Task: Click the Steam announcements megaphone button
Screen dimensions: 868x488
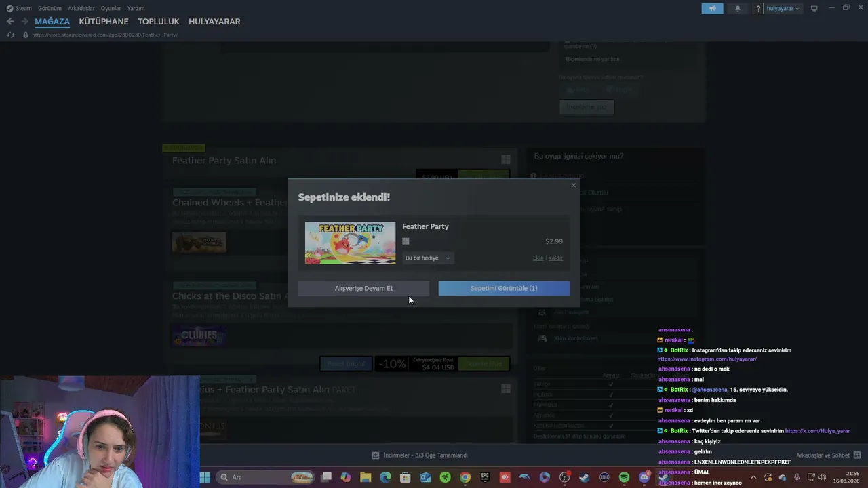Action: coord(712,9)
